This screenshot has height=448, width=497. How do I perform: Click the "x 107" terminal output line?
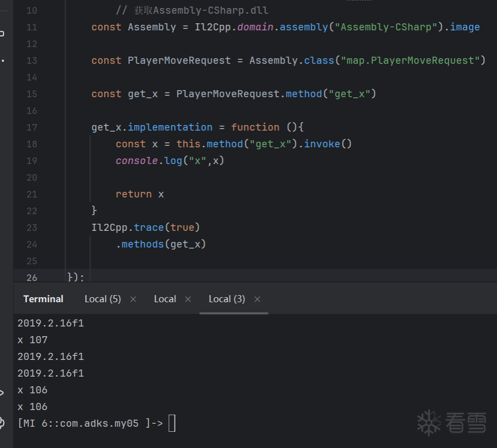(x=32, y=340)
